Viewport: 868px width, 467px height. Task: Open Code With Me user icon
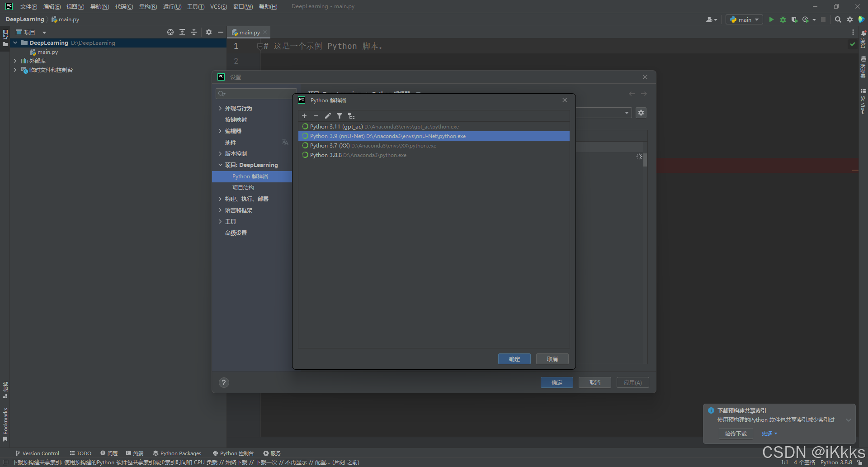click(711, 19)
